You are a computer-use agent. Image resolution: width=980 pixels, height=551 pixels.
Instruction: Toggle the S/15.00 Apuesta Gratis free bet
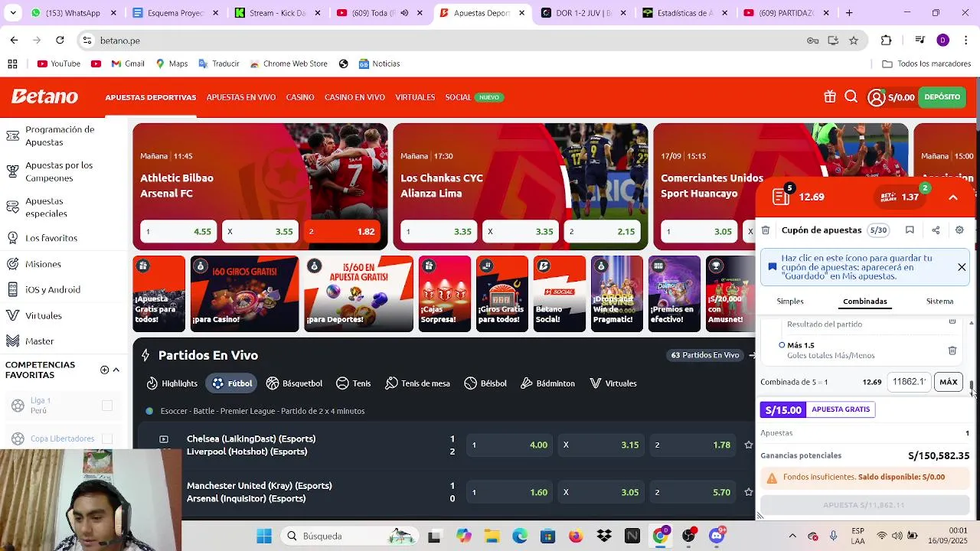coord(818,409)
